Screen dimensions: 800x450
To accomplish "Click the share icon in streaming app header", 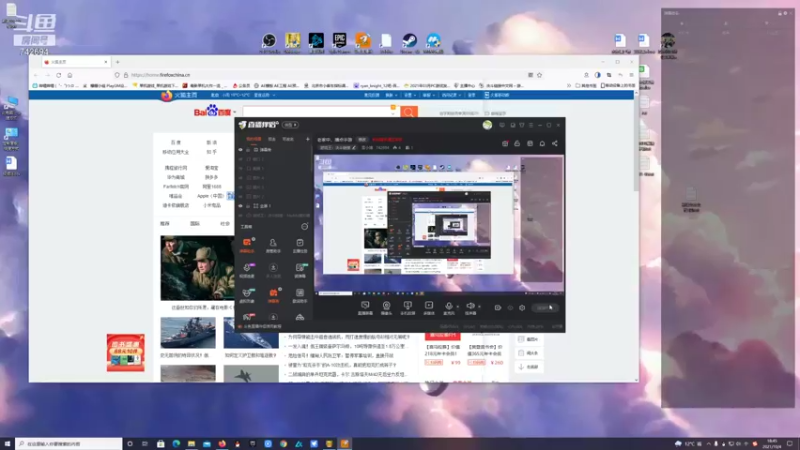I will 555,143.
